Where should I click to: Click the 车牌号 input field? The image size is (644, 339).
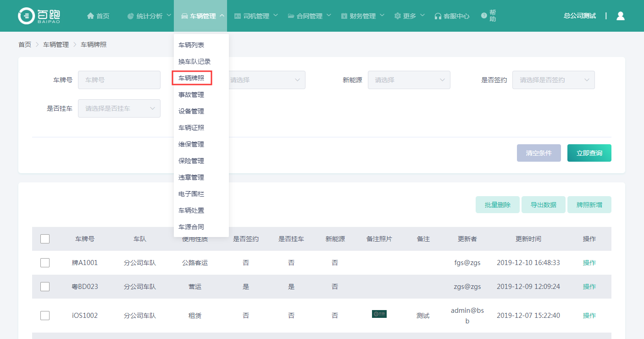point(119,80)
